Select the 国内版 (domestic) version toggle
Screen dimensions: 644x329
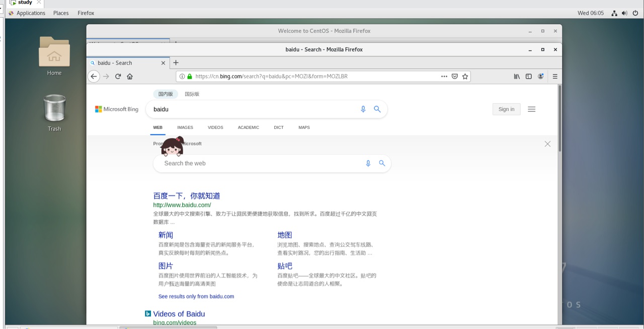[x=166, y=94]
